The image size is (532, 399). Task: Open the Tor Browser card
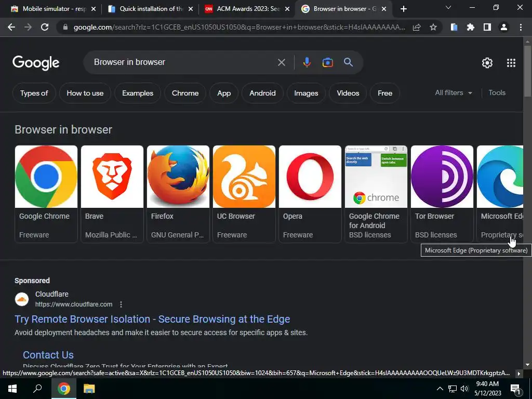(442, 194)
